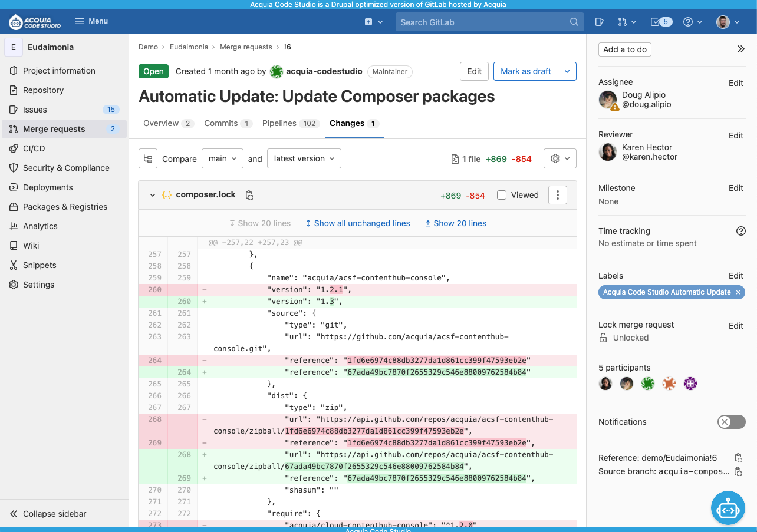Viewport: 757px width, 532px height.
Task: Click Merge requests breadcrumb link
Action: click(x=246, y=47)
